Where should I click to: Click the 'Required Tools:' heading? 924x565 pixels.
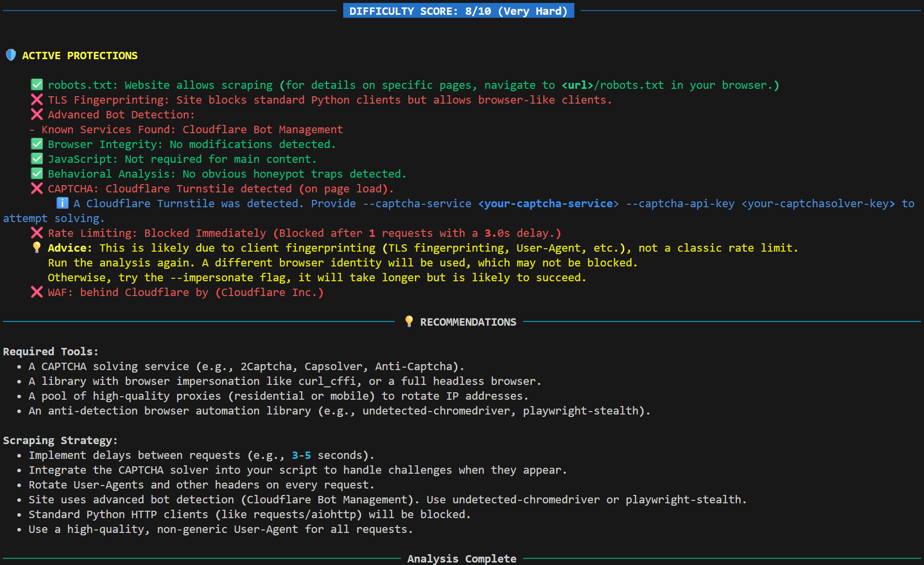[x=51, y=352]
